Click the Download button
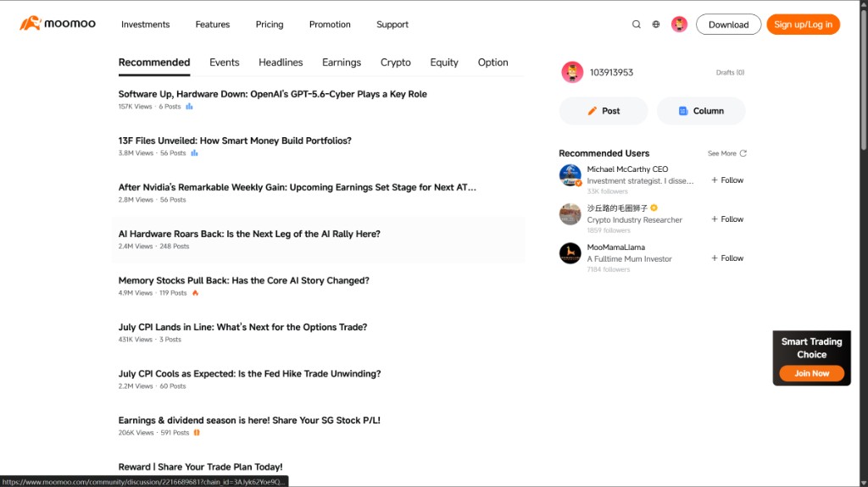The height and width of the screenshot is (487, 868). (728, 25)
